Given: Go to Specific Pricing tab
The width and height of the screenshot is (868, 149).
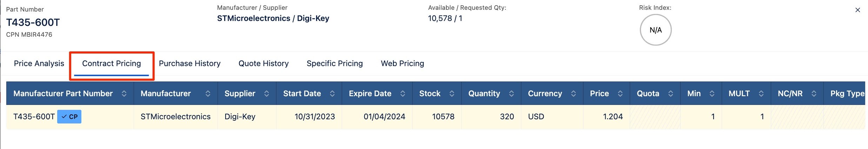Looking at the screenshot, I should (334, 63).
